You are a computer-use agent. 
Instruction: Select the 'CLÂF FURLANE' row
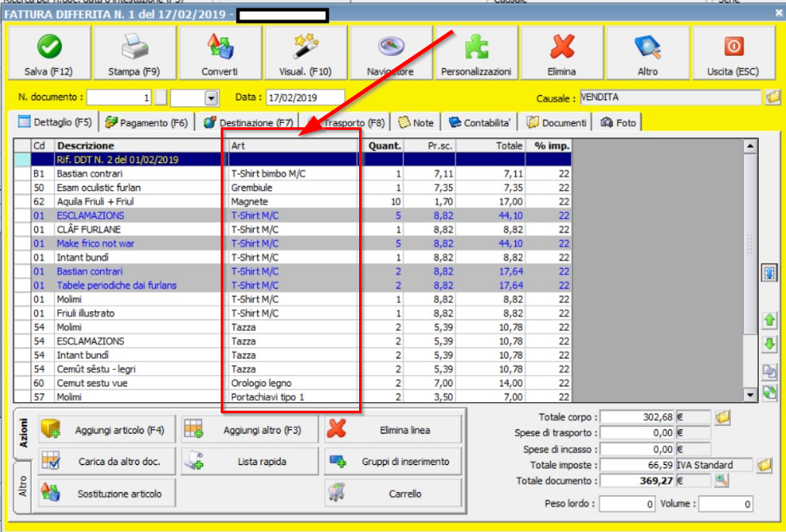pos(292,229)
